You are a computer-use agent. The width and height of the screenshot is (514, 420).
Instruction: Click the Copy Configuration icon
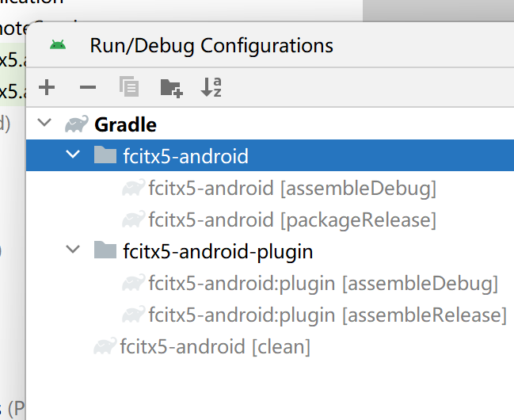(x=129, y=87)
